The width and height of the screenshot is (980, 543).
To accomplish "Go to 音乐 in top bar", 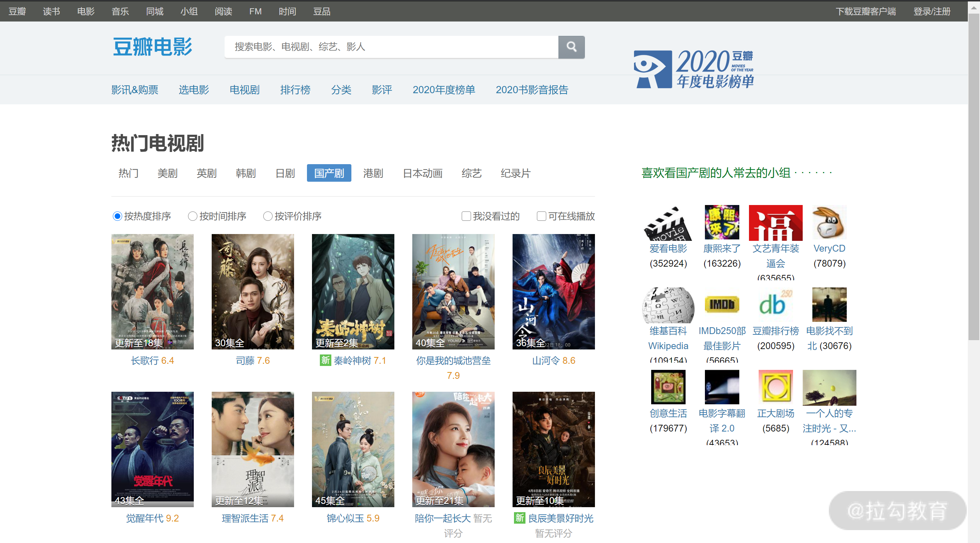I will click(x=120, y=11).
